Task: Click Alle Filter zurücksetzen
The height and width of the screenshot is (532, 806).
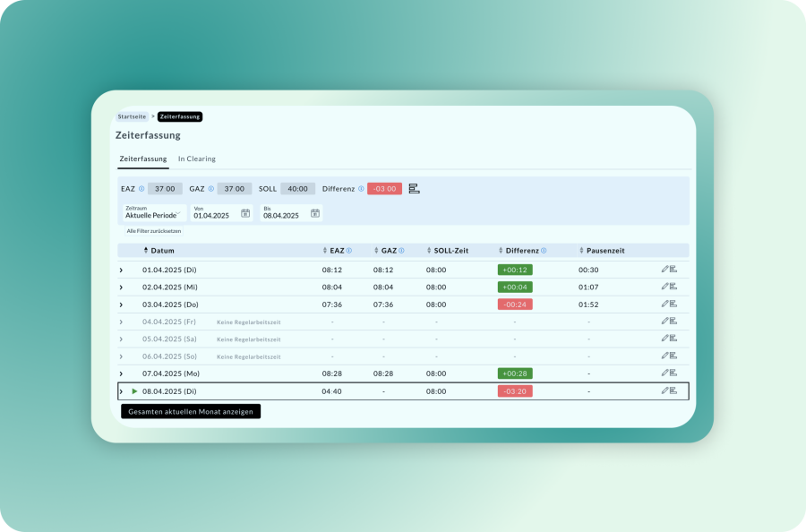Action: 153,231
